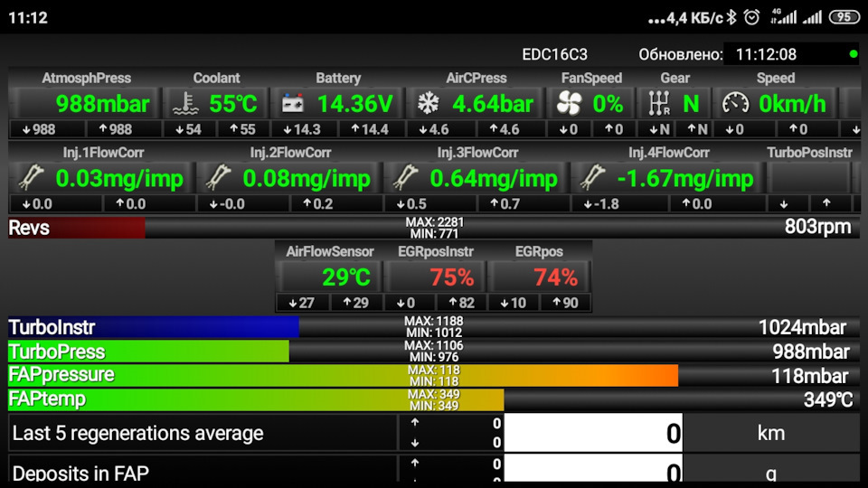Tap the EGRposInstr maximum ↑82 value
Image resolution: width=868 pixels, height=488 pixels.
point(460,303)
